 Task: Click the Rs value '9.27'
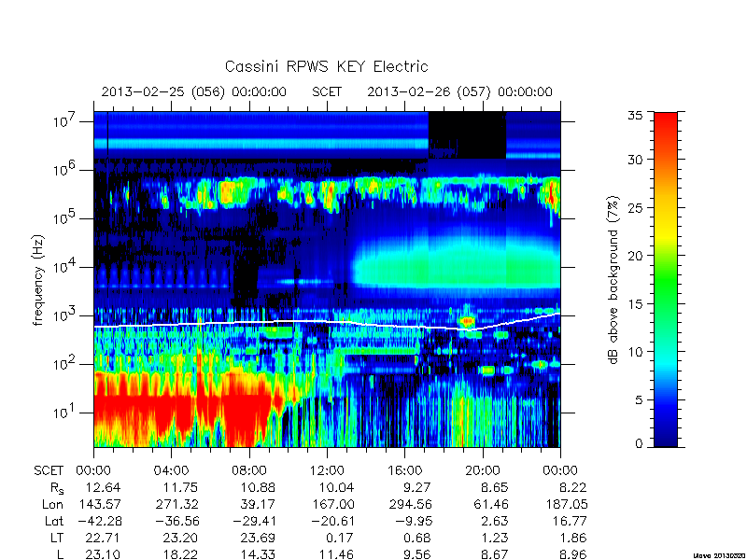pos(417,487)
